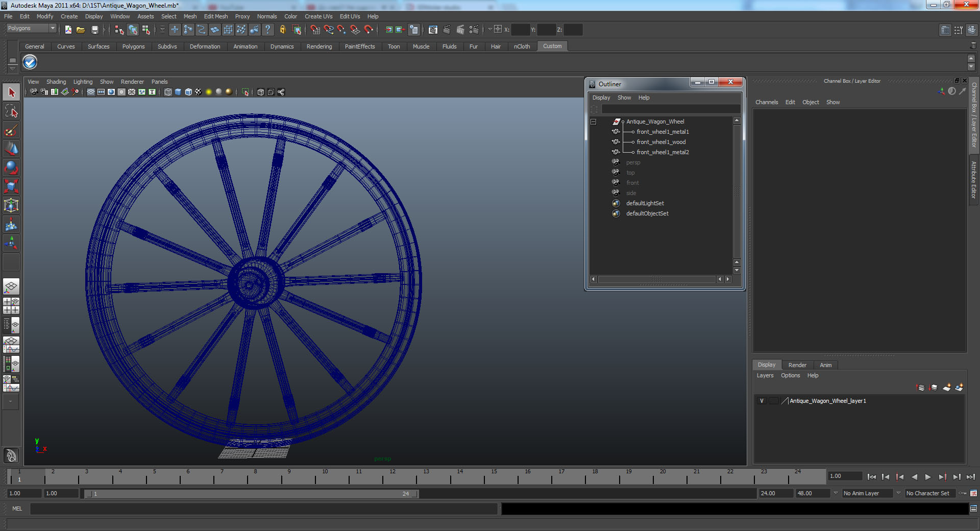
Task: Enable smooth shade all blue cube icon
Action: 178,92
